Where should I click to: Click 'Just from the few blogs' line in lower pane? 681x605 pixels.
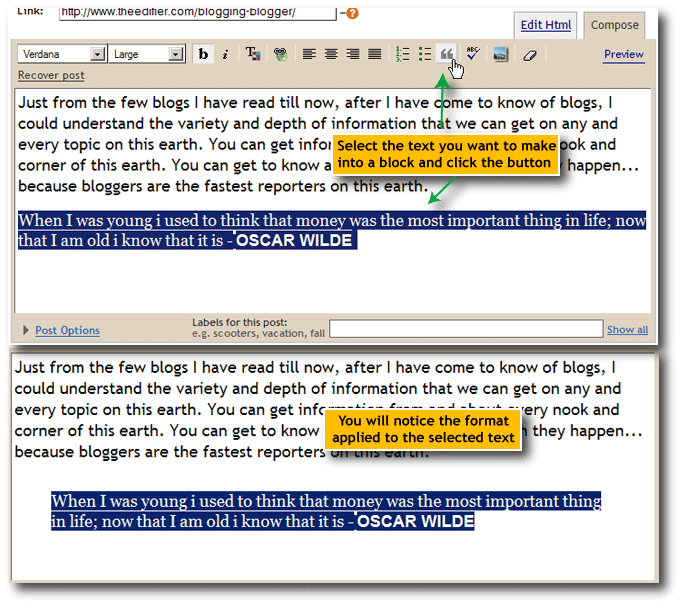[x=315, y=367]
